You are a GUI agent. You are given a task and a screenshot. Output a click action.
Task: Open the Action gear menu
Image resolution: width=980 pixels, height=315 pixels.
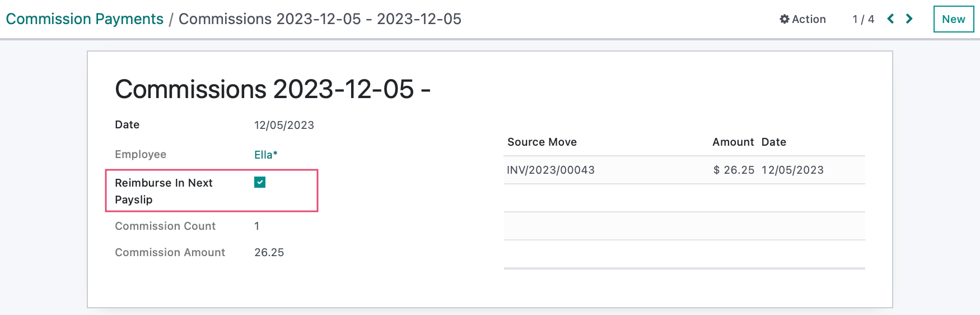click(802, 19)
